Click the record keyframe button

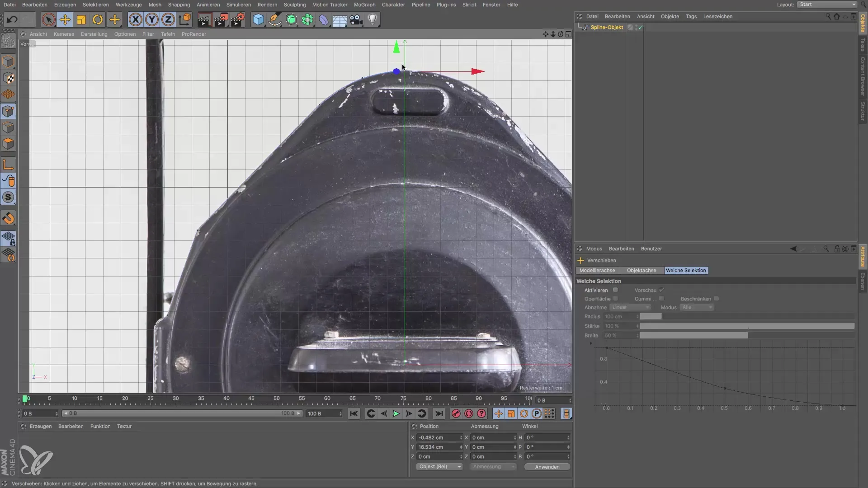point(456,413)
